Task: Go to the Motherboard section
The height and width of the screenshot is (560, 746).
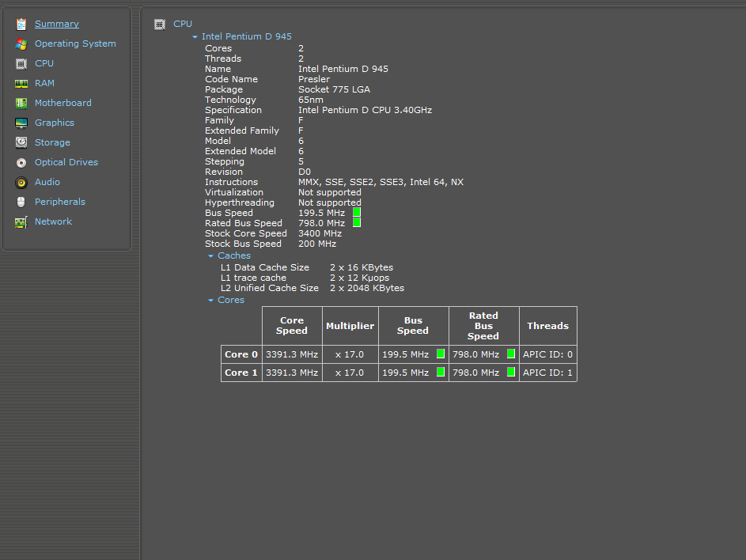Action: pyautogui.click(x=62, y=104)
